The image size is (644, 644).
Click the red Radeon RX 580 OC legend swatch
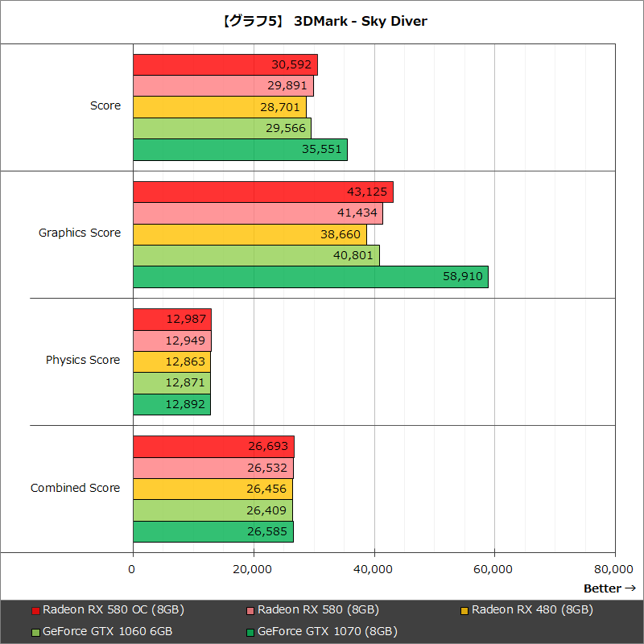[35, 611]
